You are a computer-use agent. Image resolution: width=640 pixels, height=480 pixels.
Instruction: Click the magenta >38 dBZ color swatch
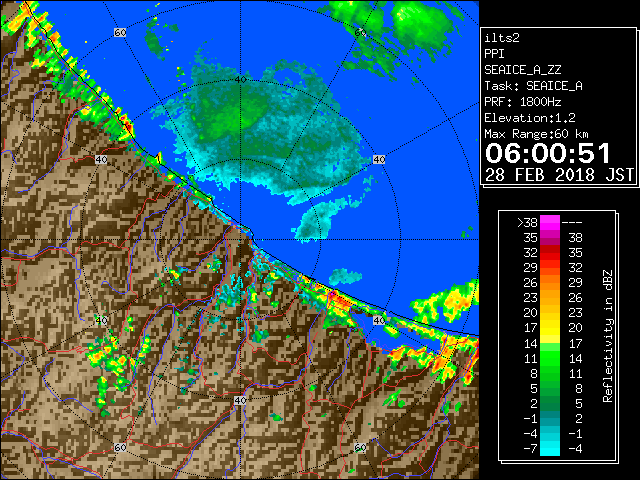550,223
